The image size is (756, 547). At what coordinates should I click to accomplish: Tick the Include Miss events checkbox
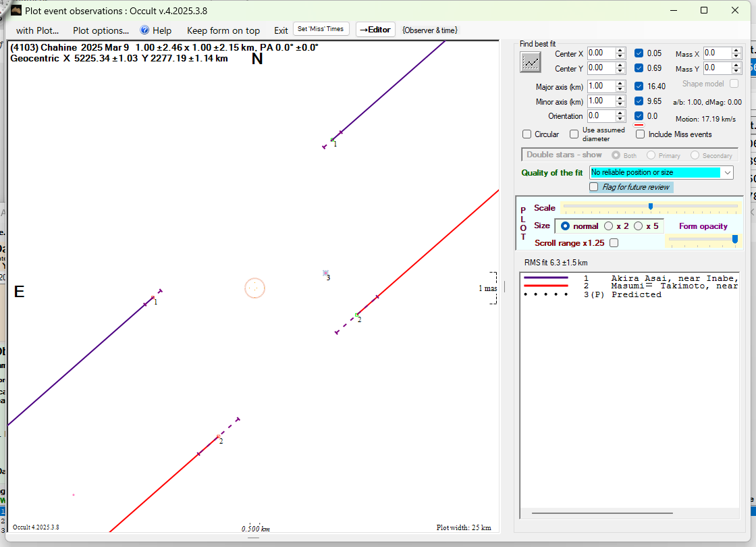coord(641,134)
